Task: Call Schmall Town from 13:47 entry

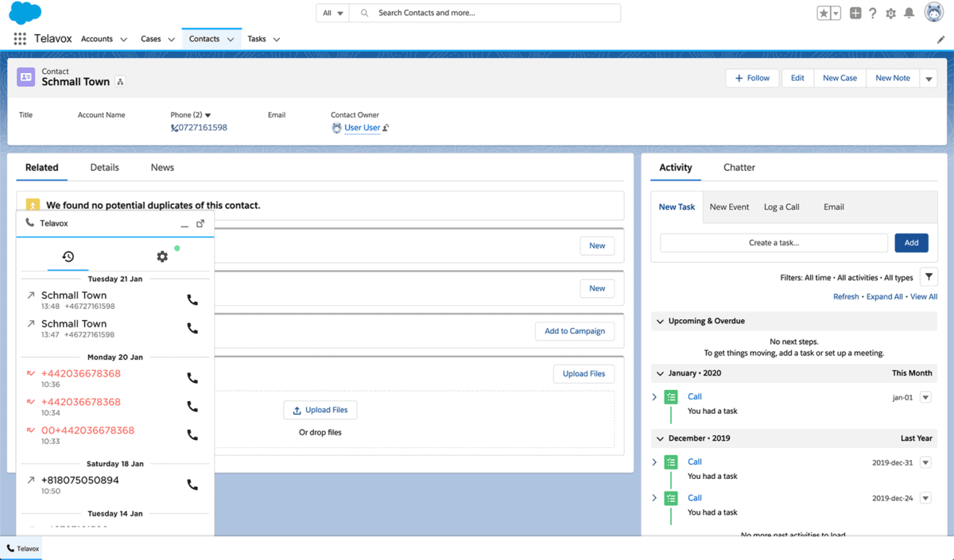Action: point(192,328)
